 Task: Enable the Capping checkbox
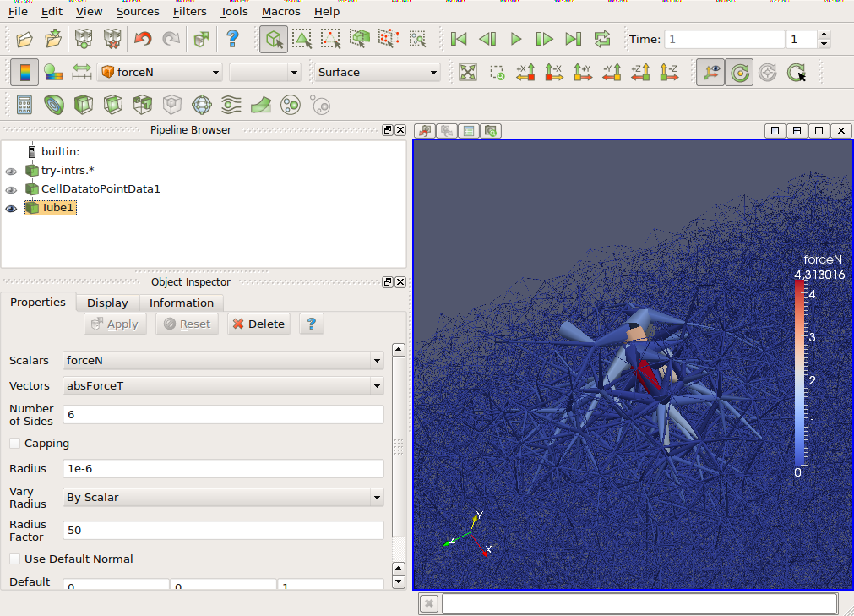tap(15, 444)
